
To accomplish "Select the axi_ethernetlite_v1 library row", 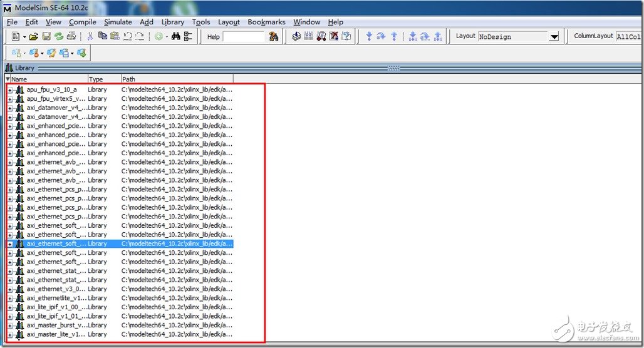I will click(x=56, y=298).
